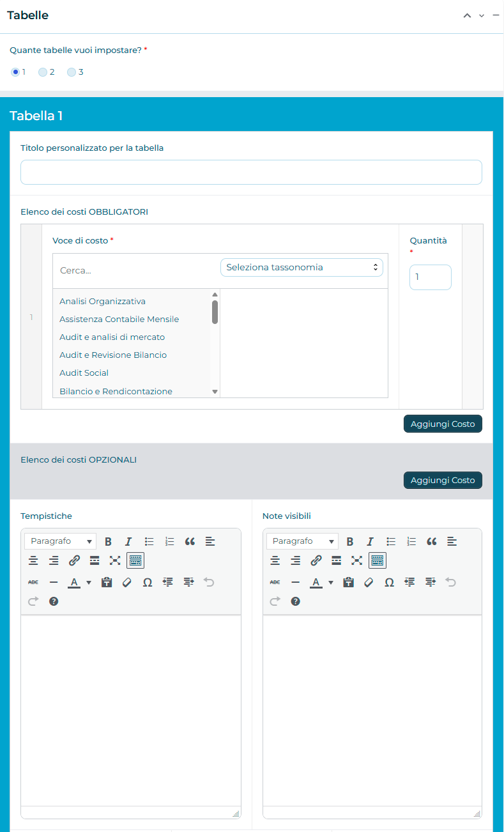The width and height of the screenshot is (504, 832).
Task: Open editor help in Note visibili toolbar
Action: [x=295, y=601]
